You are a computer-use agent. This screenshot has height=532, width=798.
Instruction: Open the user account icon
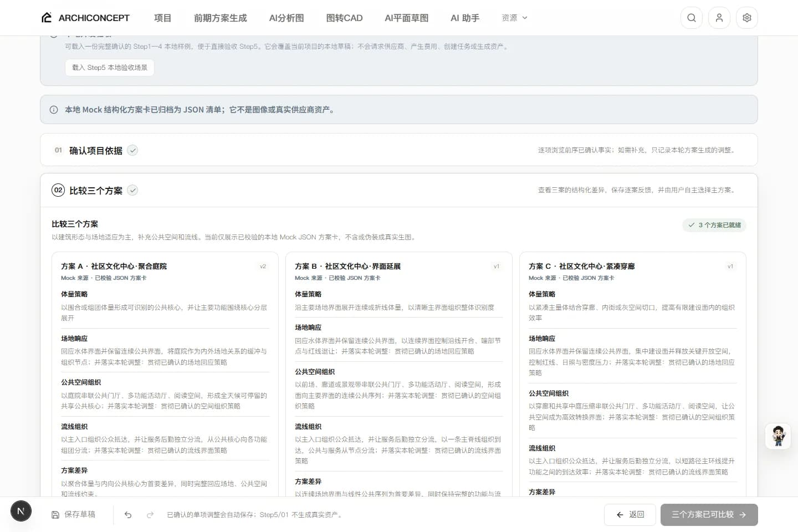[719, 18]
